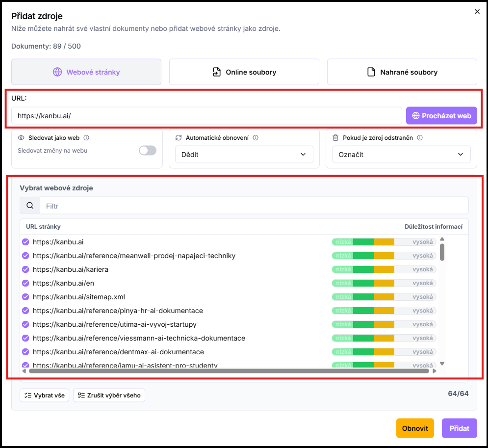Close the Přidat zdroje dialog
This screenshot has width=488, height=448.
[477, 11]
